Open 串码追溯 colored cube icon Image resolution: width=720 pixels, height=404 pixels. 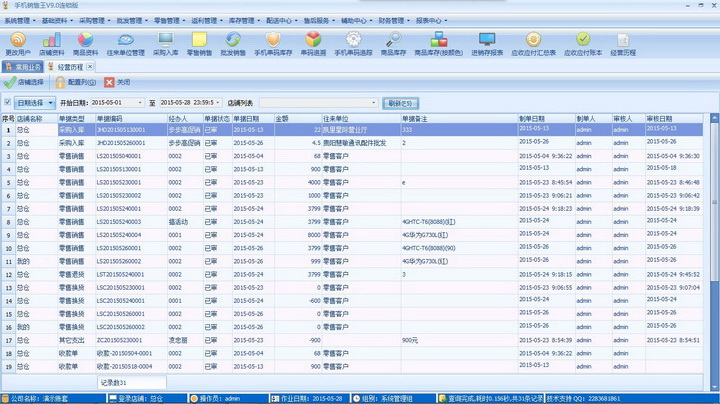[313, 39]
